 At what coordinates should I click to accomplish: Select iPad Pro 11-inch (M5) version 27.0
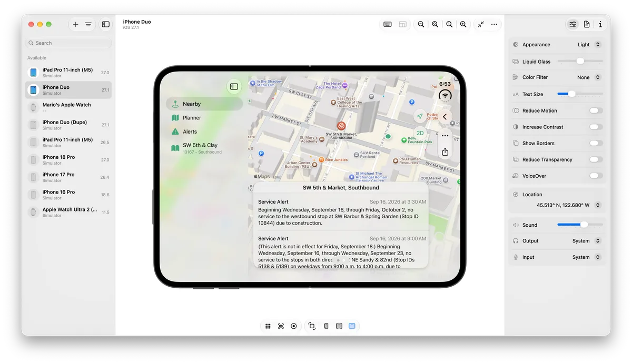[x=68, y=73]
